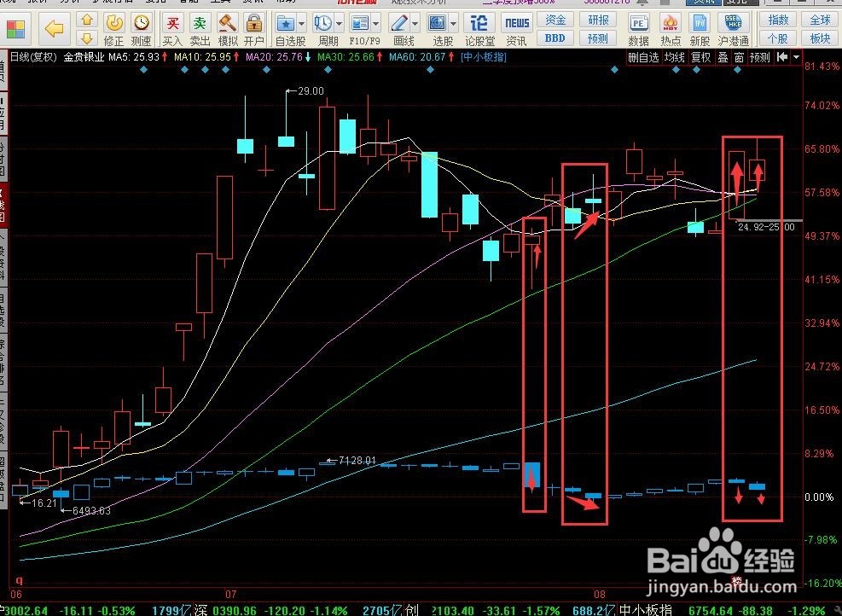
Task: Expand the F10/F9 dropdown arrow
Action: (x=376, y=23)
